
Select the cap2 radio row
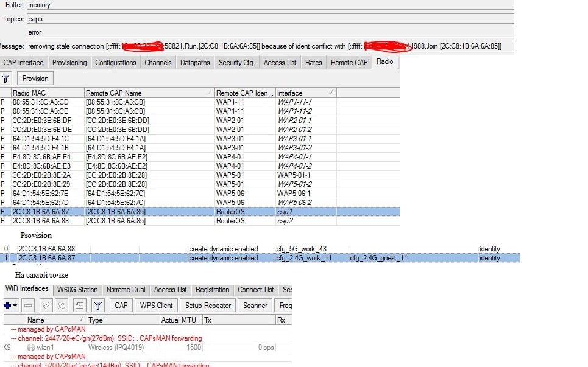(x=199, y=221)
